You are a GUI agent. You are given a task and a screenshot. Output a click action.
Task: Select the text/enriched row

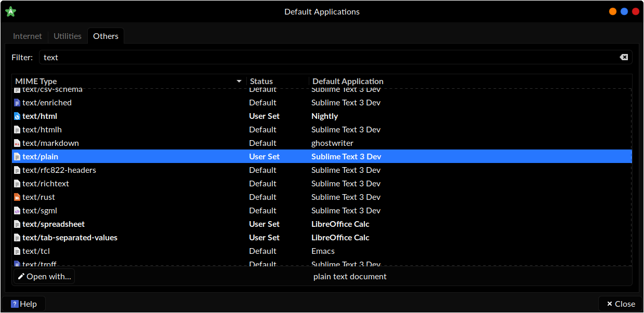(x=322, y=103)
